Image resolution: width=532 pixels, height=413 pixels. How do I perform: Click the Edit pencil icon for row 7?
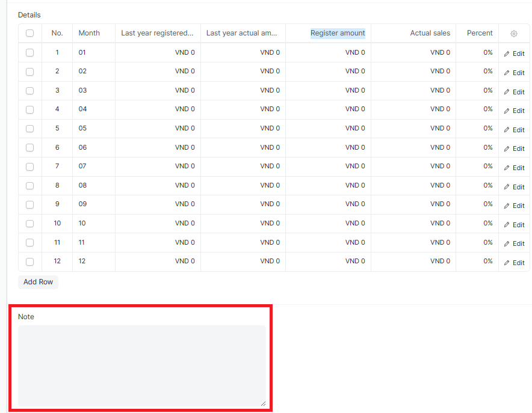[x=507, y=168]
